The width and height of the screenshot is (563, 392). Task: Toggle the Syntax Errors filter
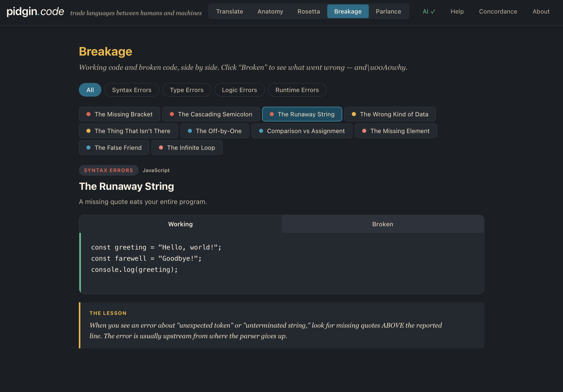pyautogui.click(x=132, y=90)
